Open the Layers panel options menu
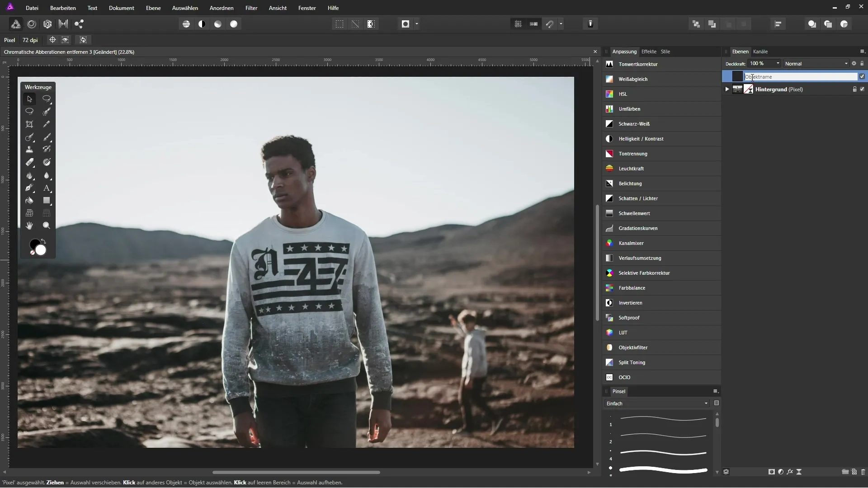The image size is (868, 488). click(x=862, y=52)
